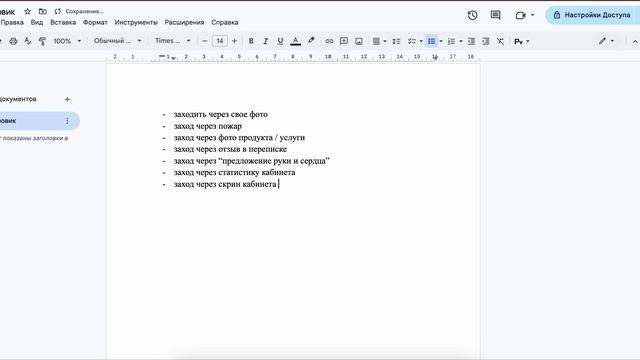Viewport: 640px width, 360px height.
Task: Start a video call with camera icon
Action: [520, 15]
